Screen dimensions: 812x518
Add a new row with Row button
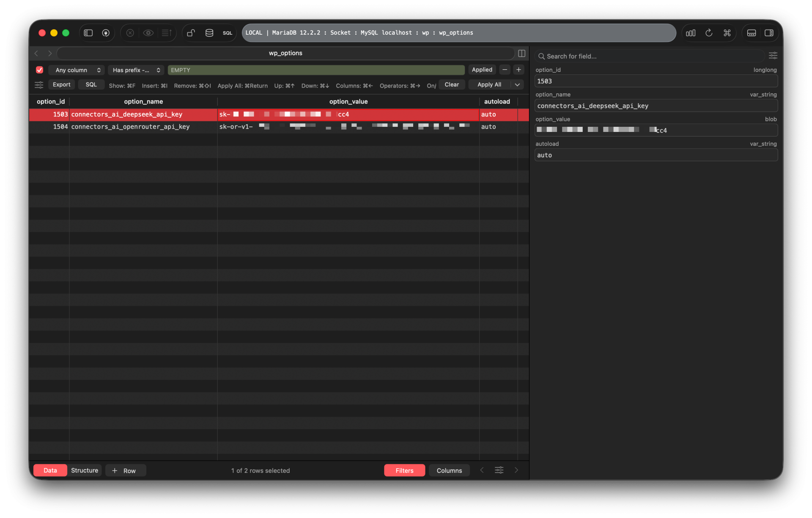(126, 471)
